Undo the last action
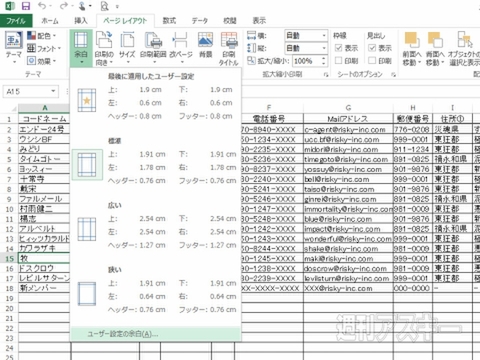The image size is (480, 360). (42, 6)
